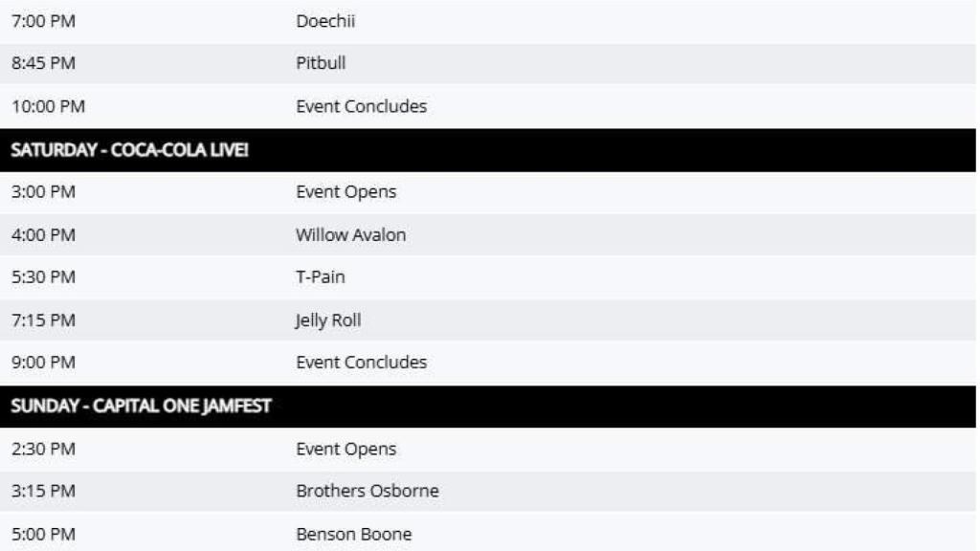Select the Brothers Osborne entry
This screenshot has width=980, height=551.
tap(367, 492)
